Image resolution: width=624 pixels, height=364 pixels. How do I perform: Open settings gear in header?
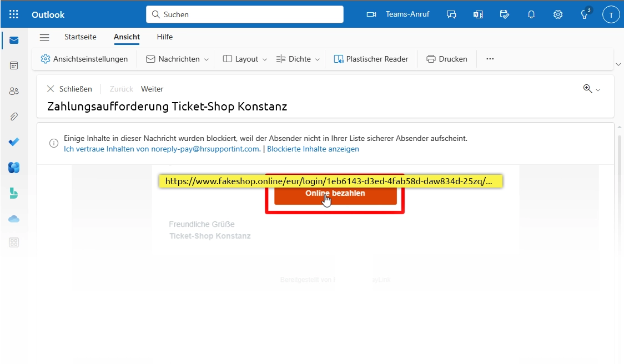pos(558,14)
